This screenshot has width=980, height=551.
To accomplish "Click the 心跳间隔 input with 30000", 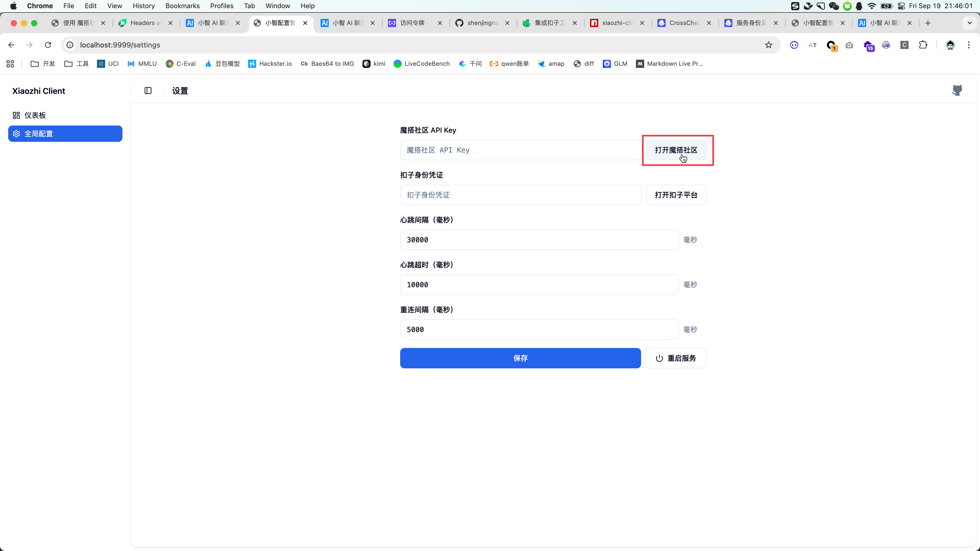I will [539, 240].
